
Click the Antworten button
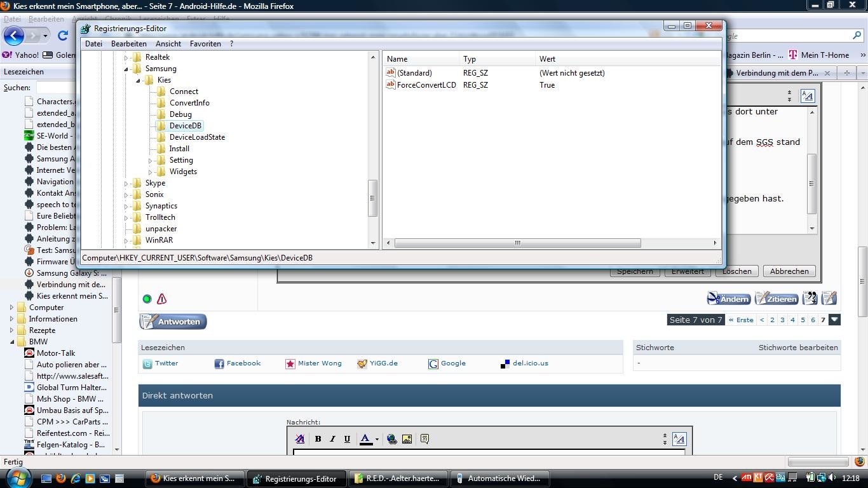pos(173,322)
